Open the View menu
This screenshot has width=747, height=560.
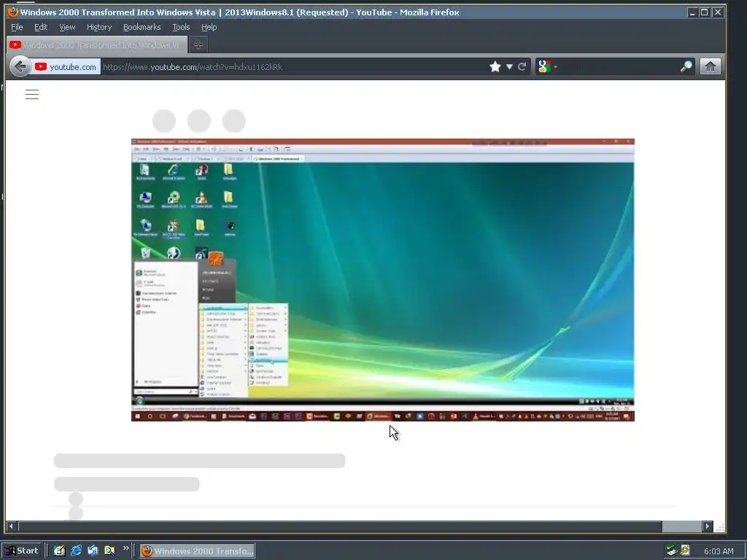(67, 27)
